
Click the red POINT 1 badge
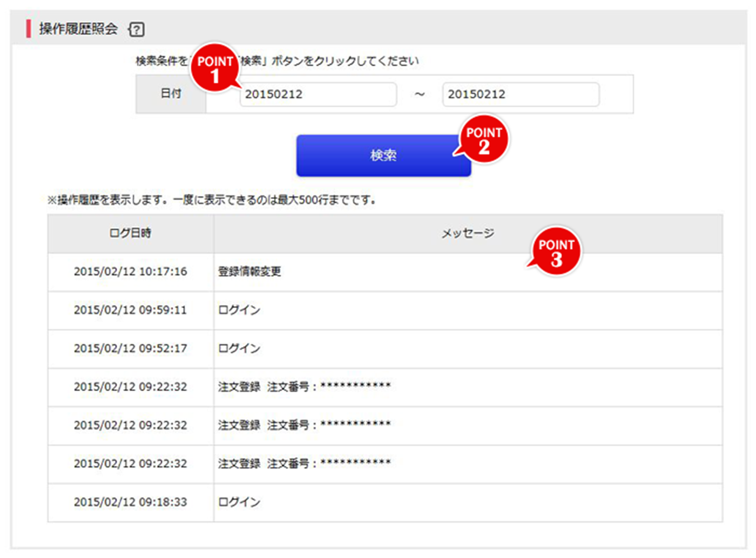[215, 69]
